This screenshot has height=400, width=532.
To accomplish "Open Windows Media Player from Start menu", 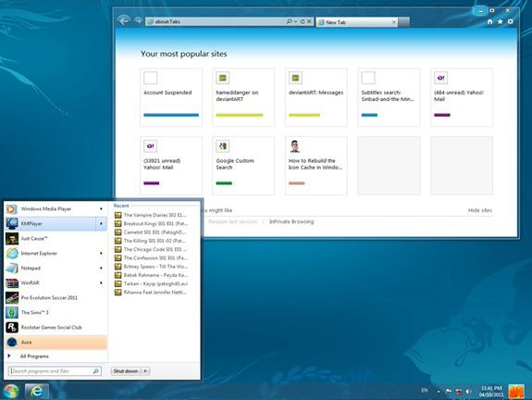I will (51, 209).
